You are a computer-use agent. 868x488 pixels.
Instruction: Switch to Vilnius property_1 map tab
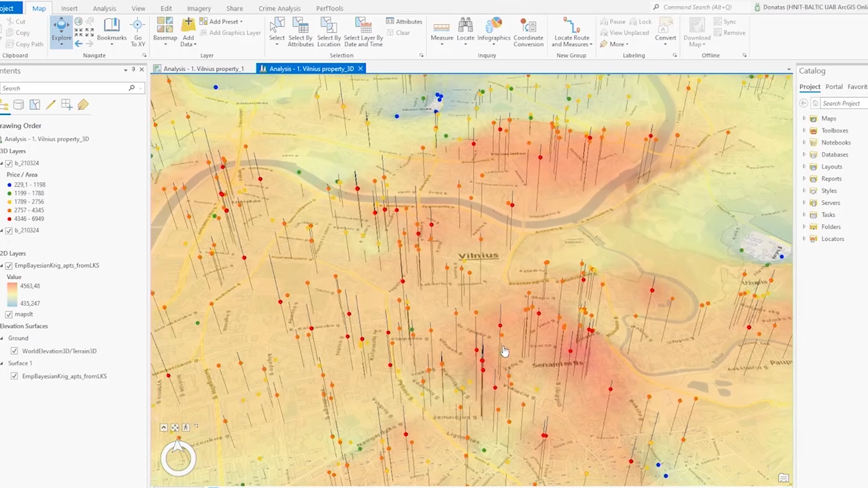coord(203,69)
